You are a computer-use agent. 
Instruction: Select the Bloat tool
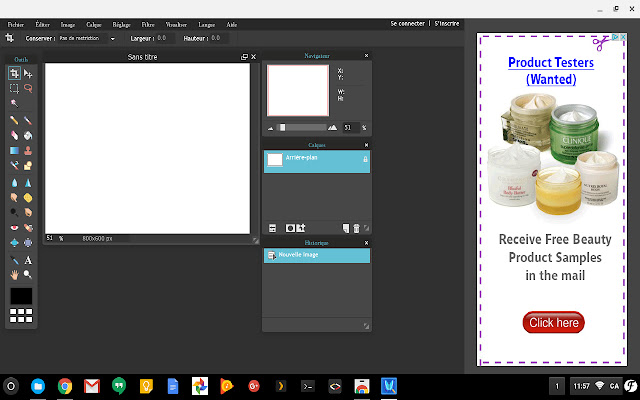coord(14,242)
